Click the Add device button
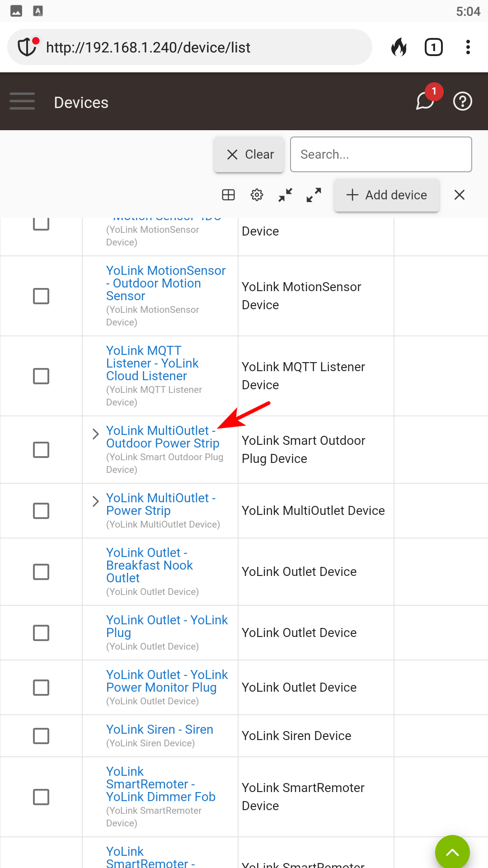Screen dimensions: 488x868 click(x=387, y=195)
